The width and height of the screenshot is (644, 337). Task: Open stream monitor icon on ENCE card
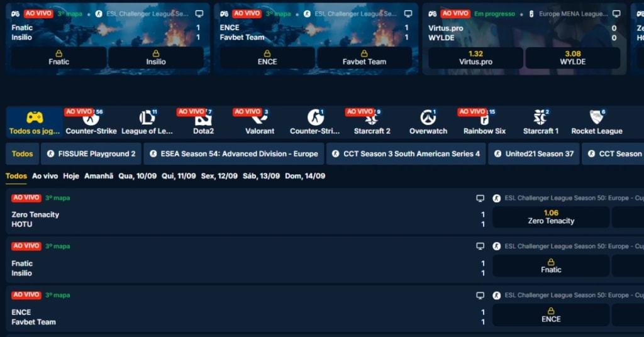(408, 14)
